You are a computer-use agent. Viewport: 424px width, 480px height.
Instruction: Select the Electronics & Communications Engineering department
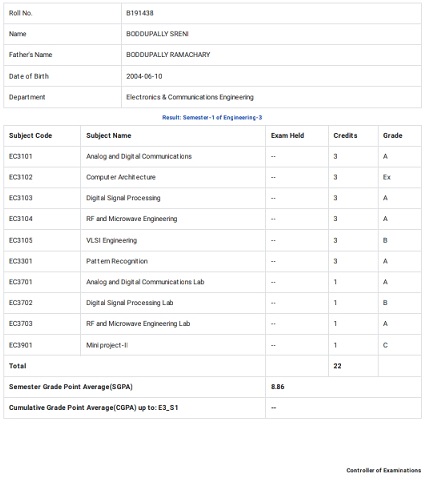coord(190,97)
